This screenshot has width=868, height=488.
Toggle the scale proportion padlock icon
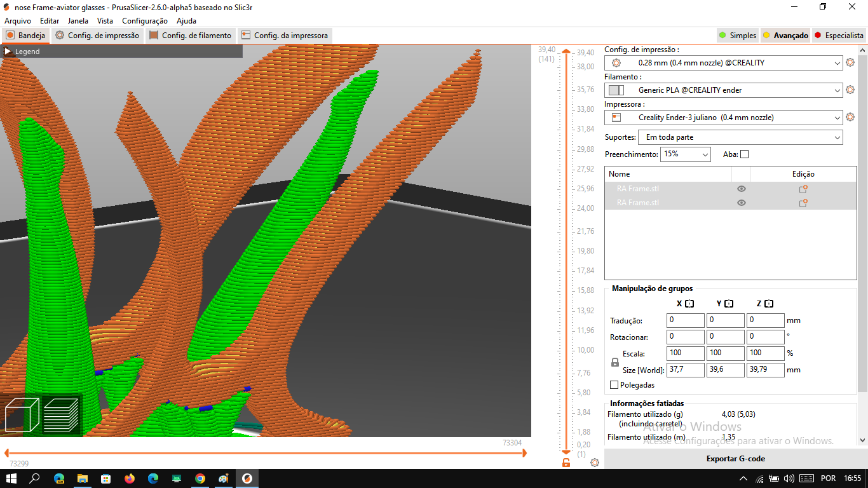(614, 362)
